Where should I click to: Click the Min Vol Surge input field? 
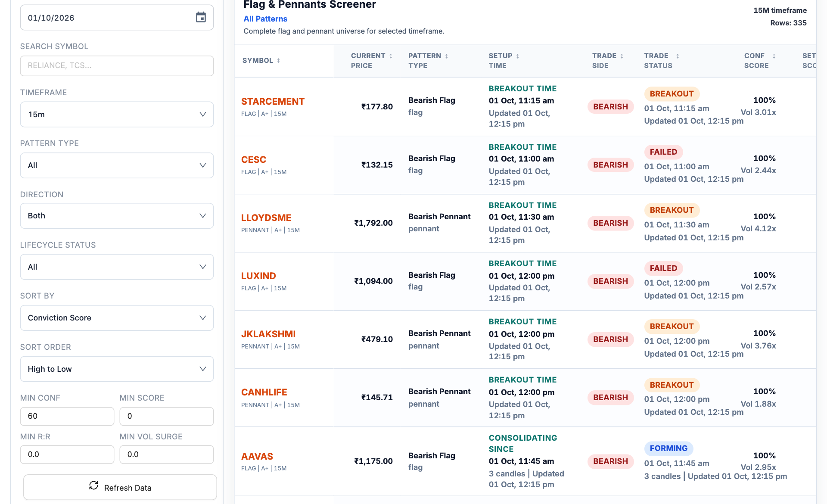point(167,454)
